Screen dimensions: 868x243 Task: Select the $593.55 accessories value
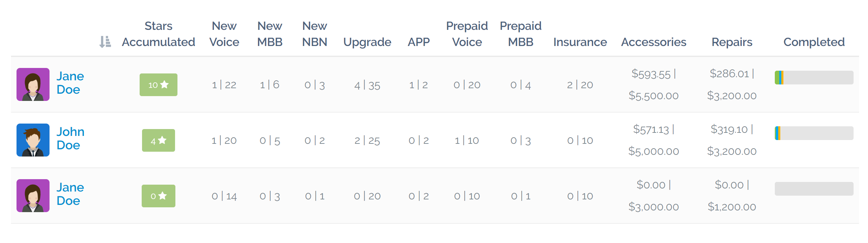pos(651,74)
